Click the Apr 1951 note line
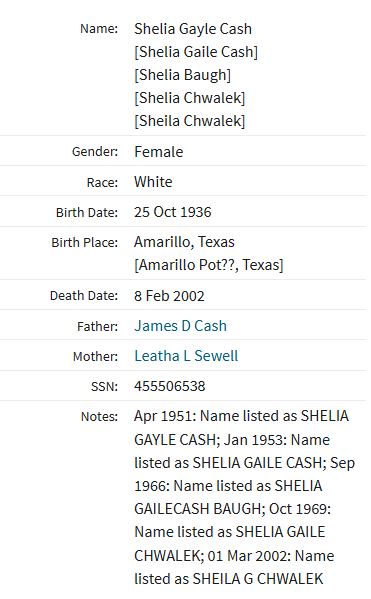This screenshot has width=371, height=599. [241, 416]
